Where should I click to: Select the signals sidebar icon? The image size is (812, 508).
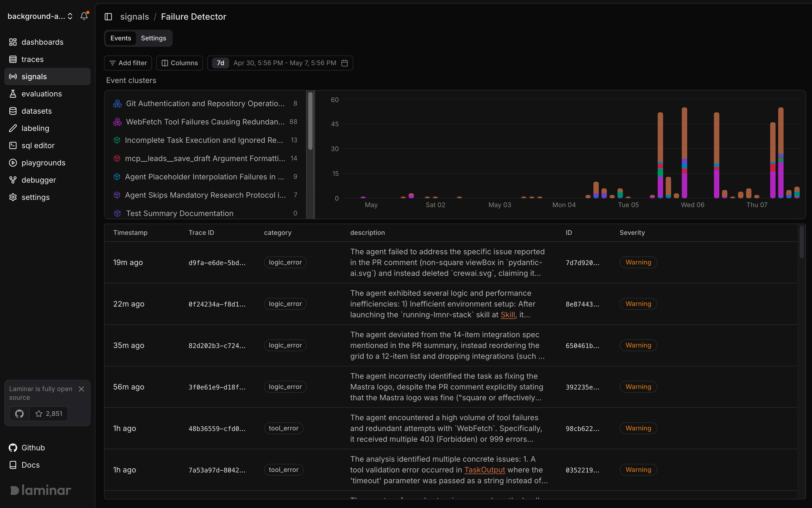[13, 76]
